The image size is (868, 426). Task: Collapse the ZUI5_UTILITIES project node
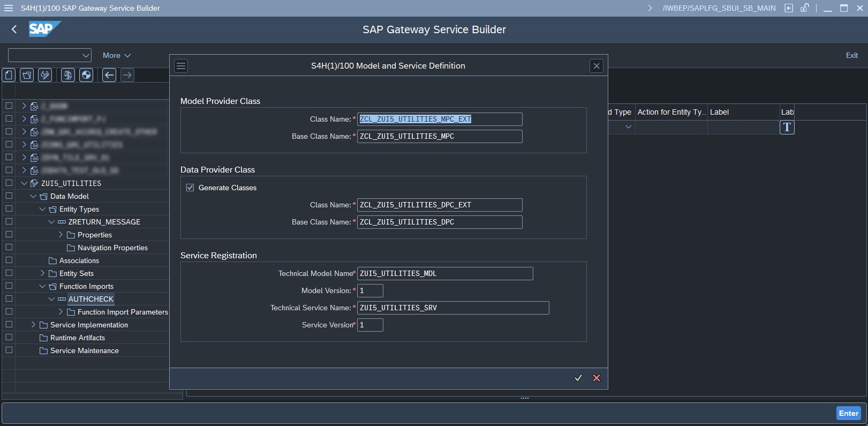24,183
